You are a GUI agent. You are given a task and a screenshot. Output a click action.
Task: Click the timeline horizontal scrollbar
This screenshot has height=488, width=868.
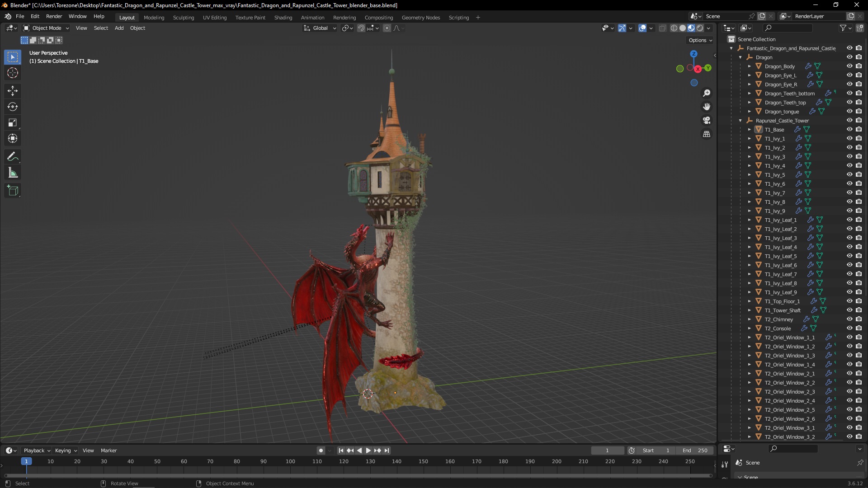point(358,475)
